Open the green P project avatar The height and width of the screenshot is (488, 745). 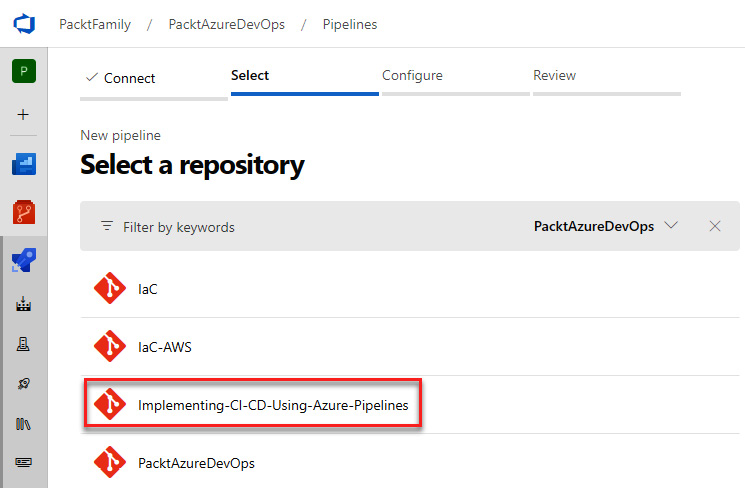point(24,71)
